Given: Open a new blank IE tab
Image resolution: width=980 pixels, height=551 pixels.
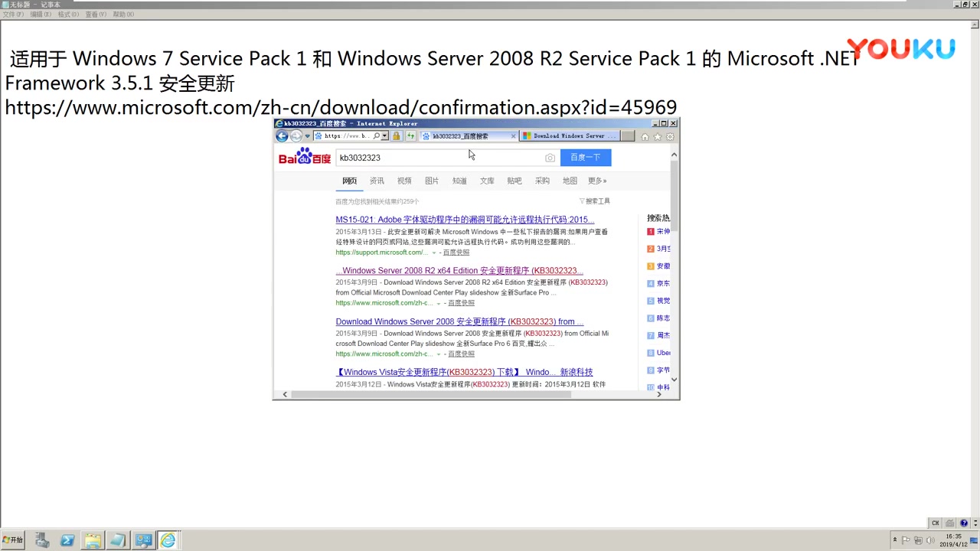Looking at the screenshot, I should [627, 136].
